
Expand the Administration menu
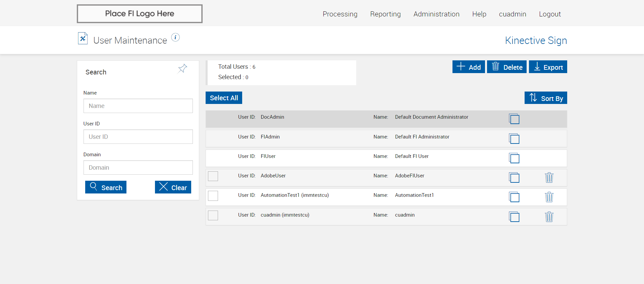pos(436,14)
